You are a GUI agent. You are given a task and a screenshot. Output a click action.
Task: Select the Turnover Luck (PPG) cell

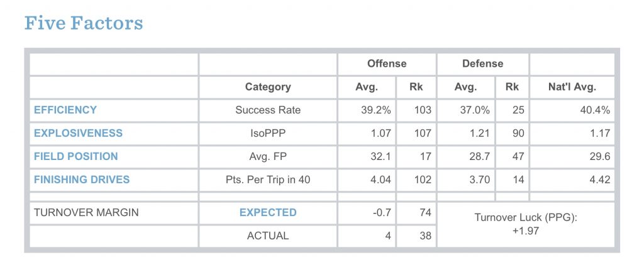(526, 224)
